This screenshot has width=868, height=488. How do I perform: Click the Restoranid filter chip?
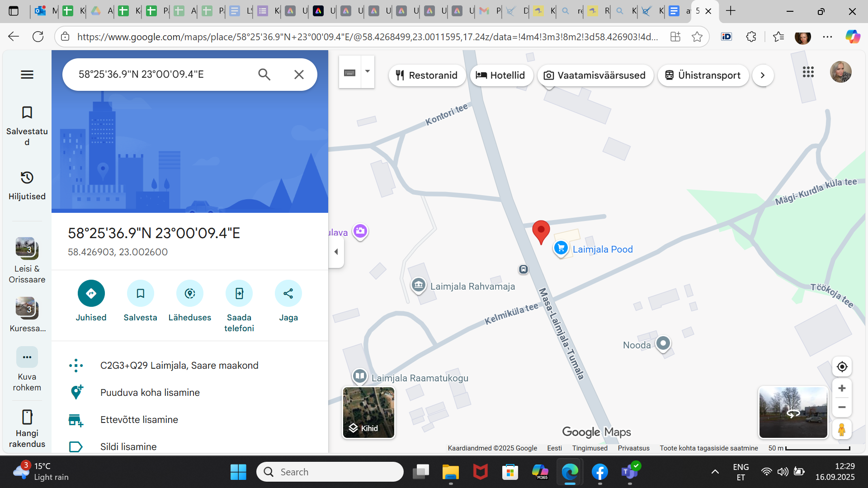(427, 75)
